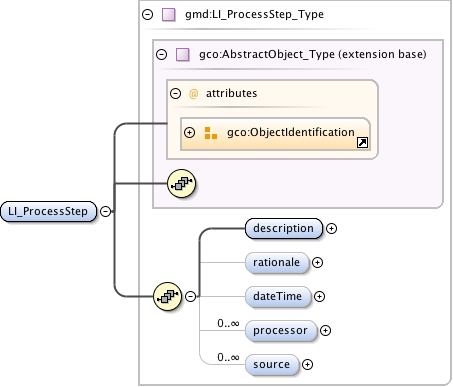Collapse the gmd:LI_ProcessStep_Type container
The height and width of the screenshot is (387, 453).
(147, 14)
